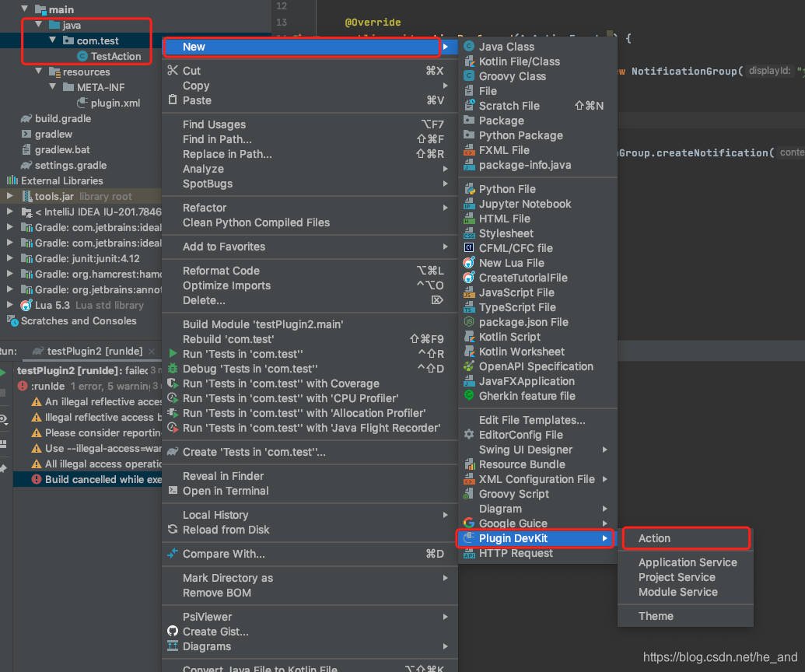The width and height of the screenshot is (805, 672).
Task: Select Reformat Code
Action: click(x=310, y=271)
